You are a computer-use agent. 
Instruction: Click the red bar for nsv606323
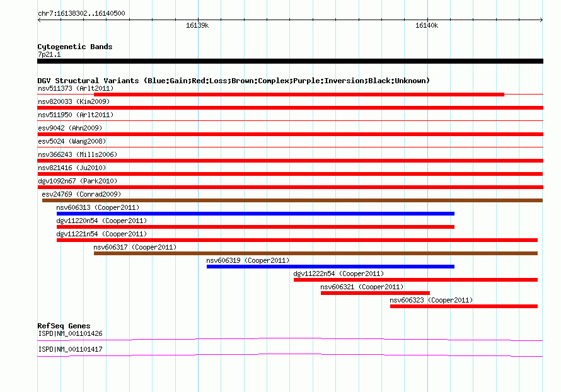click(x=464, y=306)
